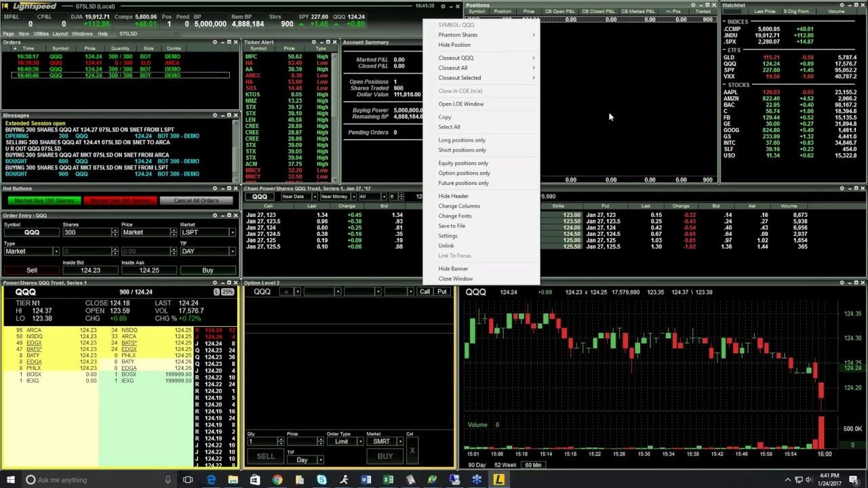Click Cortana microphone icon
Image resolution: width=868 pixels, height=488 pixels.
[167, 480]
